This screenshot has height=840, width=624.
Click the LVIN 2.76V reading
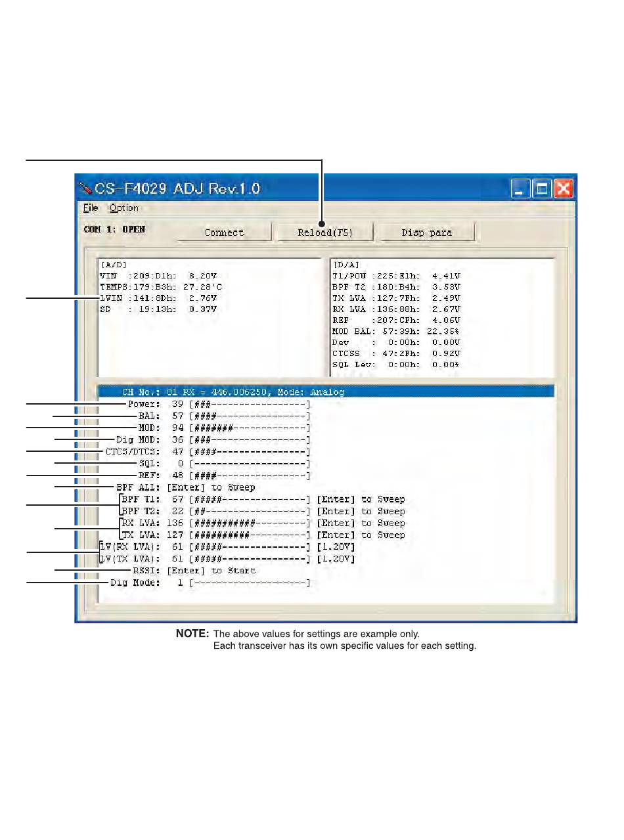pos(158,298)
